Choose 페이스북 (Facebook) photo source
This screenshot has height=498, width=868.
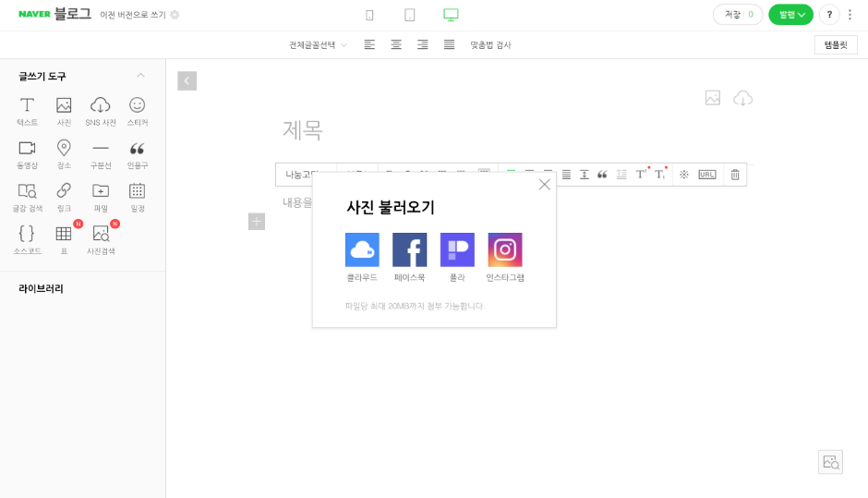(x=410, y=258)
